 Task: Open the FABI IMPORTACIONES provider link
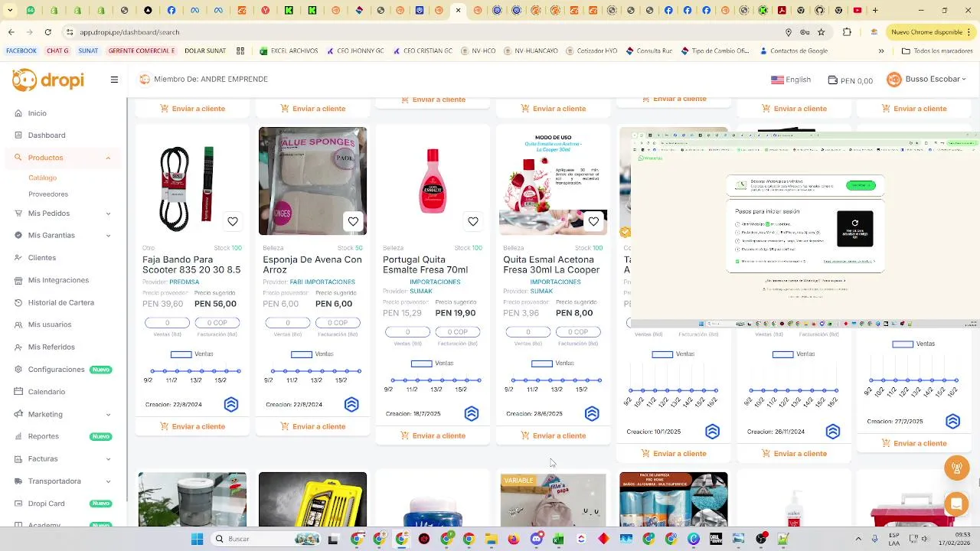click(322, 282)
